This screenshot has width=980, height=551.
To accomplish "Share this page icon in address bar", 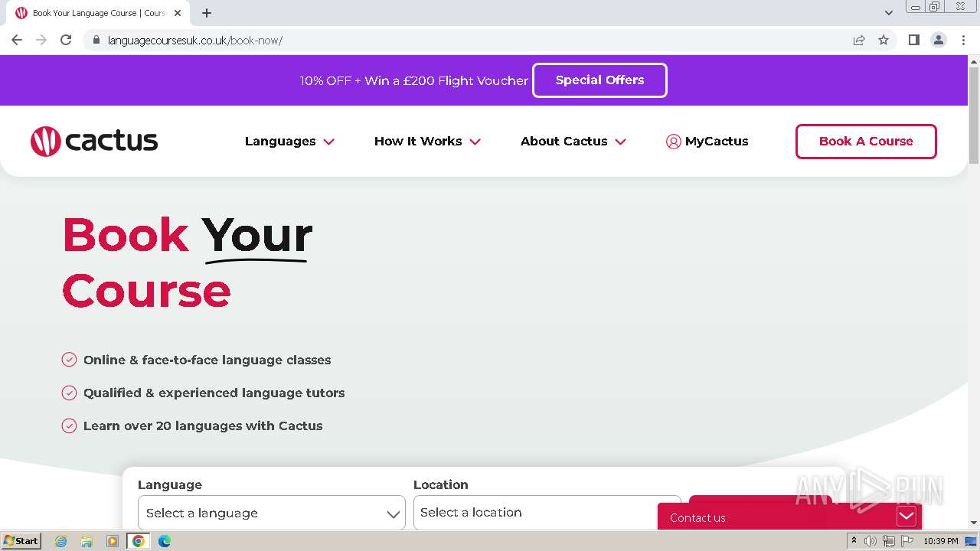I will point(859,40).
